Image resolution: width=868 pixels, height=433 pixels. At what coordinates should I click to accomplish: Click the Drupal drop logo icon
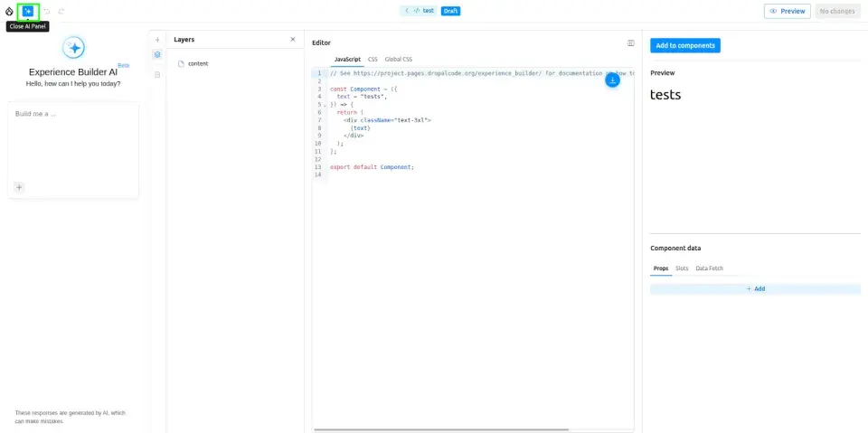(9, 11)
